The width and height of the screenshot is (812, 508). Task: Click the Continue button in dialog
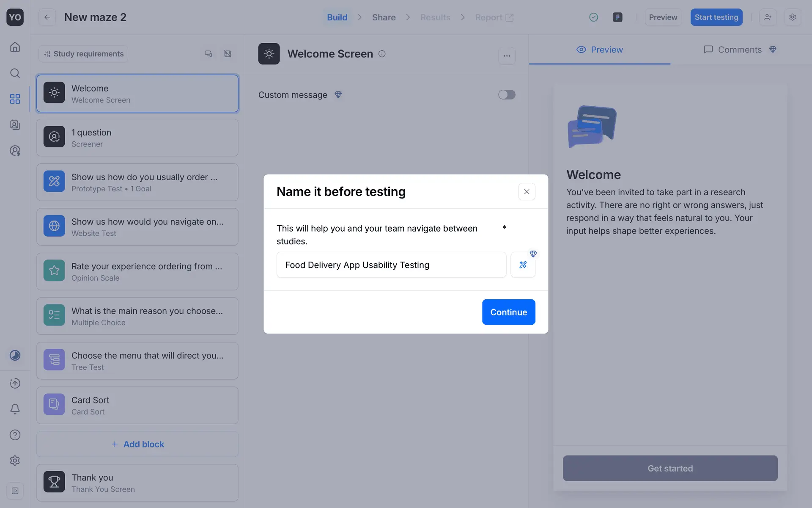coord(508,312)
